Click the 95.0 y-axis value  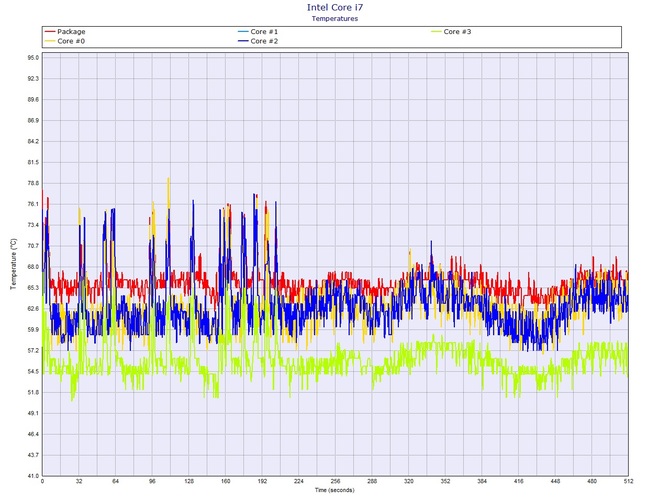point(34,58)
